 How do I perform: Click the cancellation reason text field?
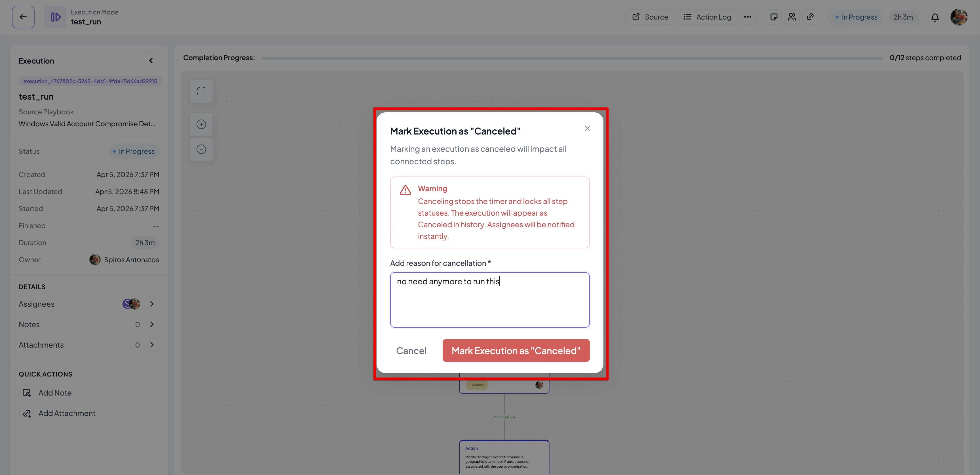tap(490, 300)
